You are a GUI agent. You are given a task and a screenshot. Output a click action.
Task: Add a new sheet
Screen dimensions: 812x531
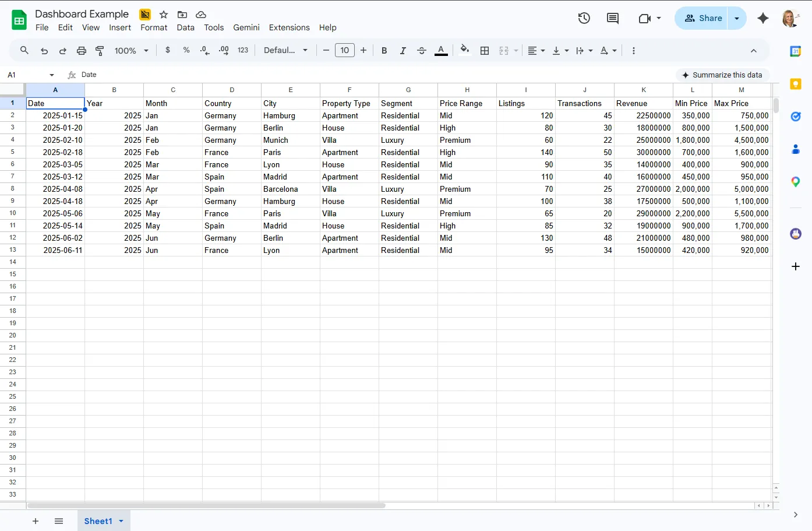click(36, 521)
